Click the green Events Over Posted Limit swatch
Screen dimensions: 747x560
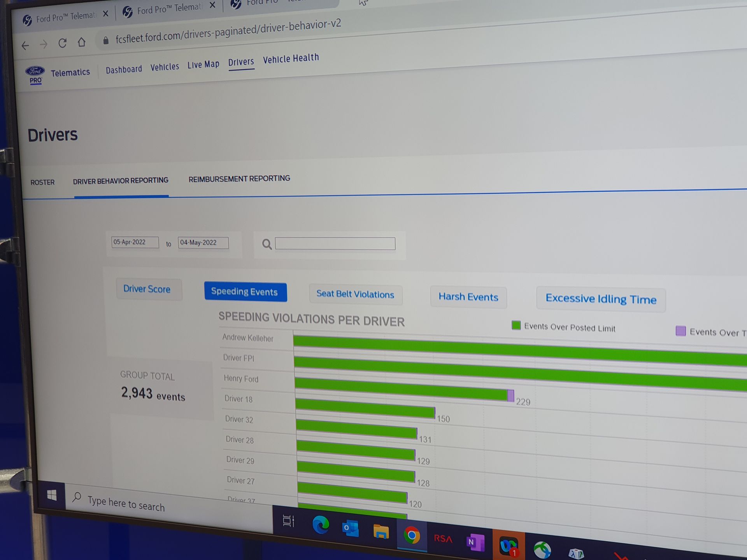pos(516,325)
